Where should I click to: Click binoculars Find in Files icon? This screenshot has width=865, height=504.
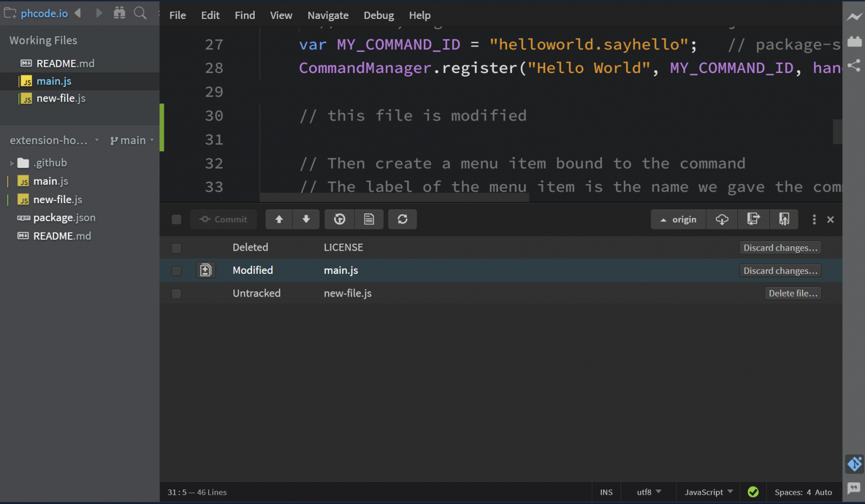pos(119,13)
